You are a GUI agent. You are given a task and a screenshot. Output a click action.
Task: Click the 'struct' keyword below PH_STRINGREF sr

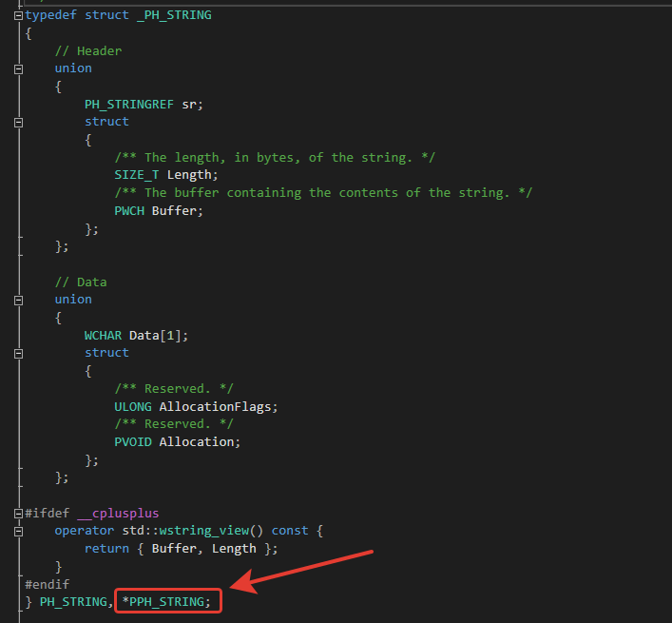coord(106,122)
